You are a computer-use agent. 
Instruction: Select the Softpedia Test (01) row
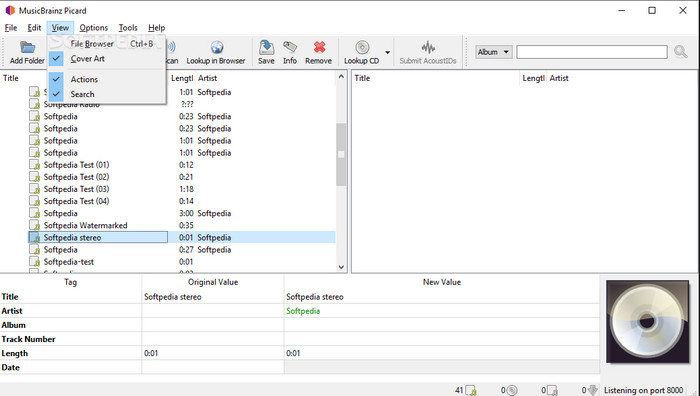(182, 165)
